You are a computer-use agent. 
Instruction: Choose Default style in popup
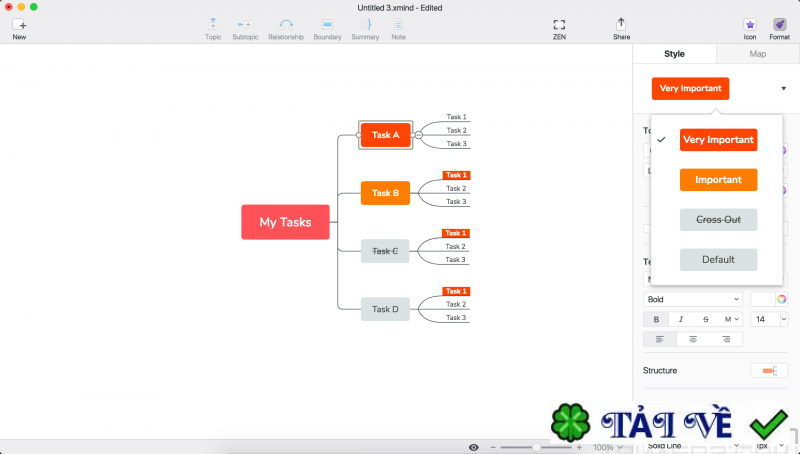(718, 260)
